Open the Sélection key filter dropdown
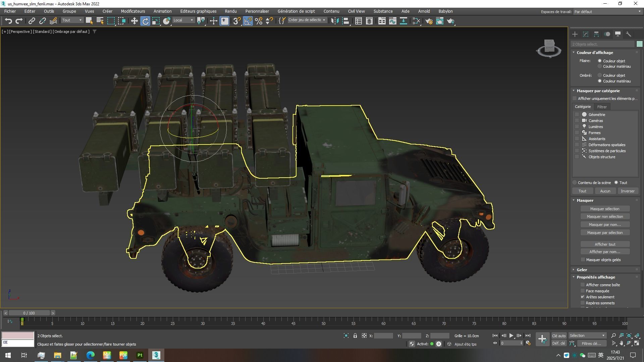The height and width of the screenshot is (362, 644). click(x=587, y=336)
